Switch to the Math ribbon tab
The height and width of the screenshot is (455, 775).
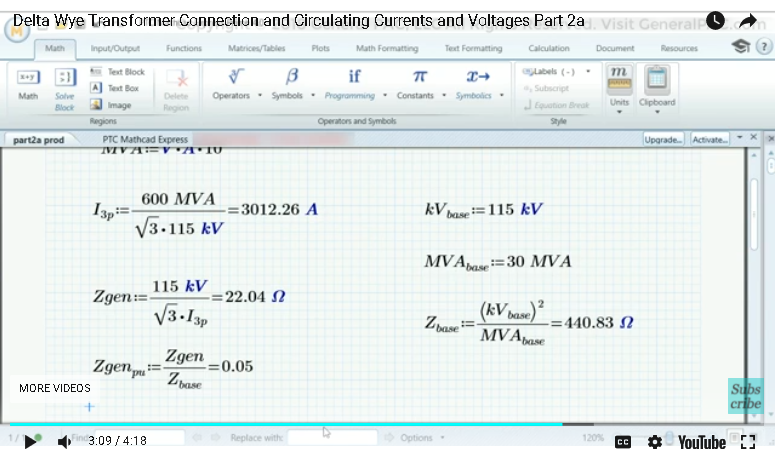coord(55,48)
